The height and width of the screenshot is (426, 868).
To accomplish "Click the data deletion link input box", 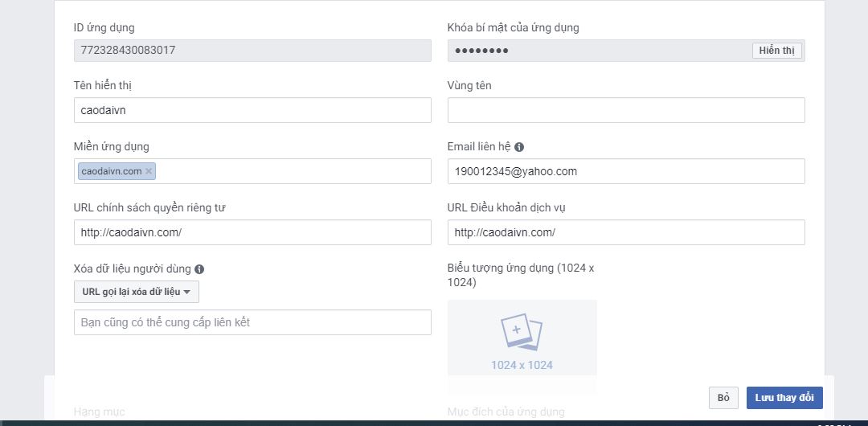I will point(252,322).
